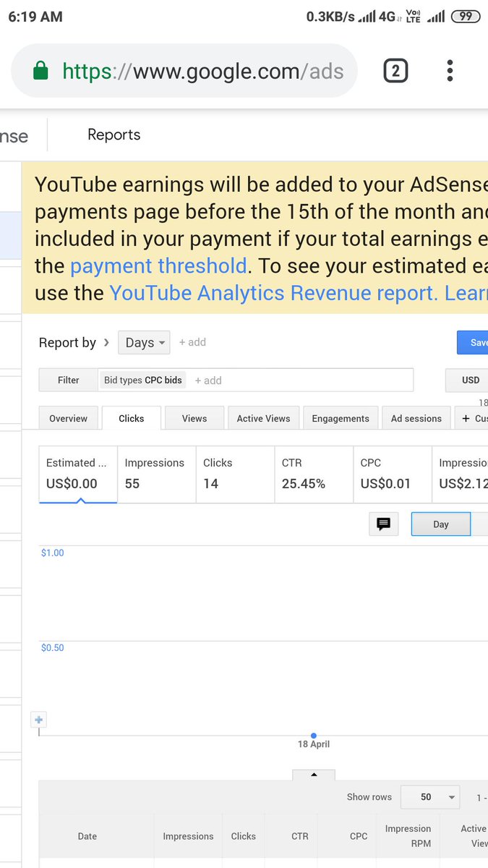Select the CPC metric card US$0.01
The width and height of the screenshot is (488, 868).
tap(393, 474)
